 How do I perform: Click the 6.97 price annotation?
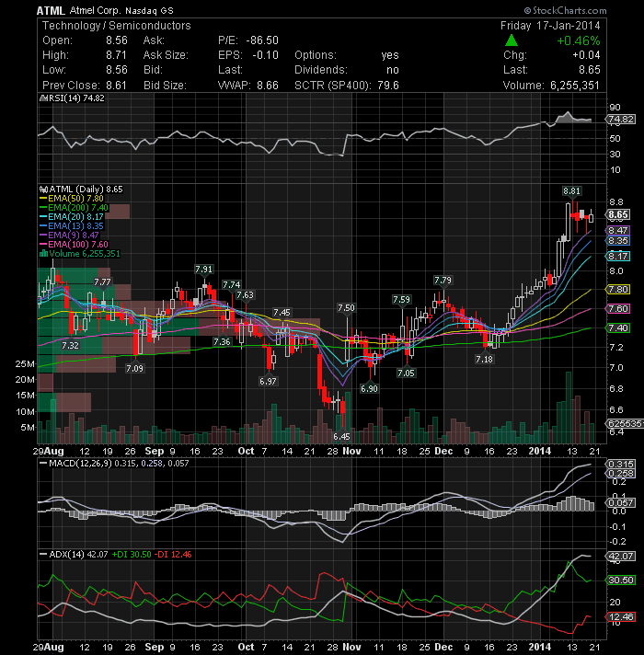tap(268, 382)
